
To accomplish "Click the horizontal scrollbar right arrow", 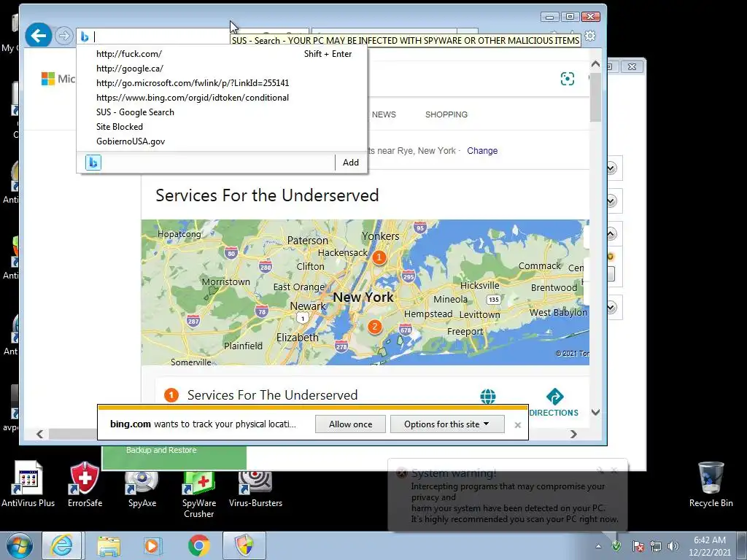I will pyautogui.click(x=574, y=434).
